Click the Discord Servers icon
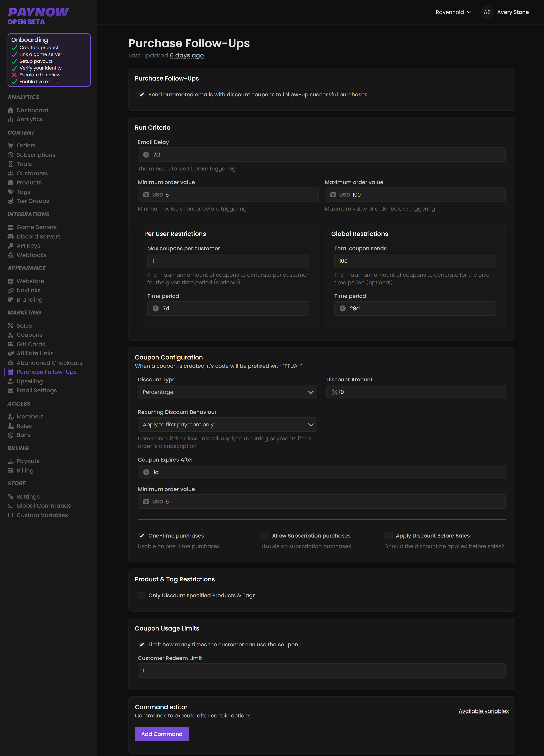 click(x=11, y=236)
